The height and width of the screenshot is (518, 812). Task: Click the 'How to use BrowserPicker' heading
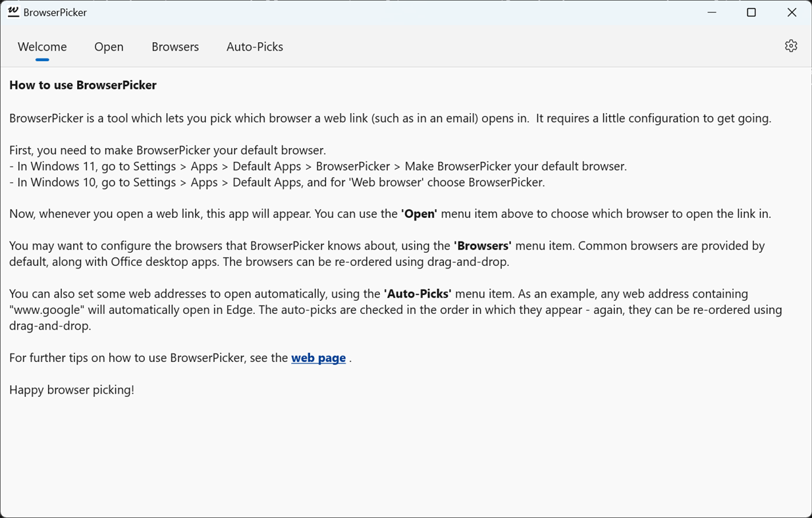83,85
